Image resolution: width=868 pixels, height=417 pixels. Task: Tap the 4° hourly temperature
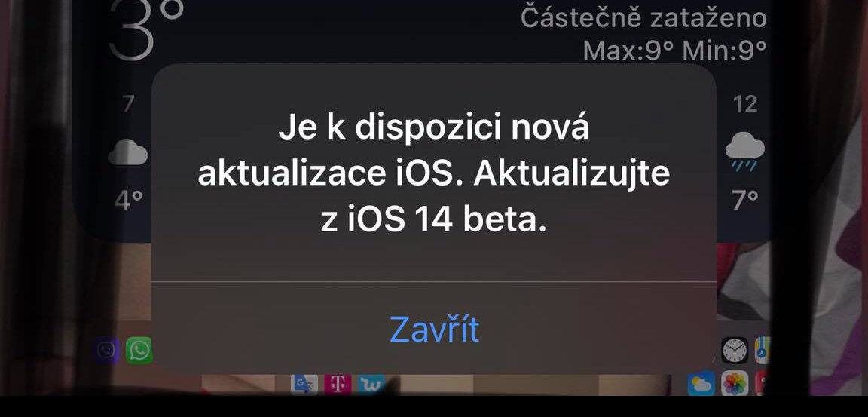[128, 199]
